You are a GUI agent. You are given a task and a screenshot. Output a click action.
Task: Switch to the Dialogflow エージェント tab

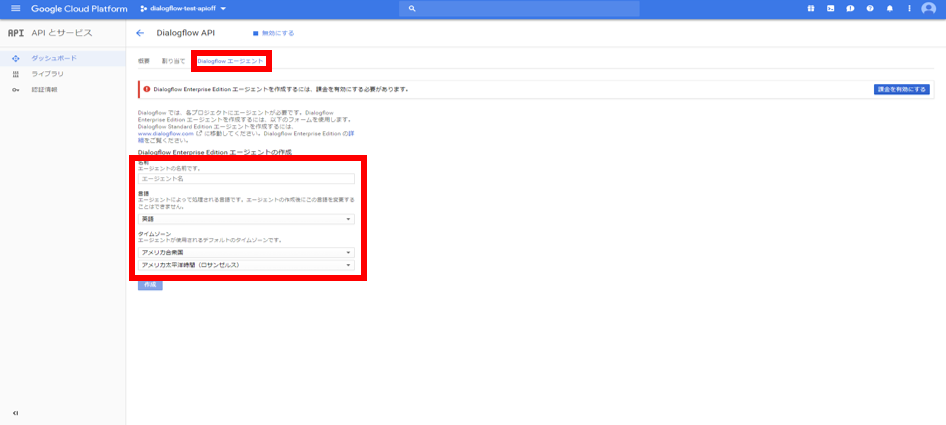click(230, 62)
